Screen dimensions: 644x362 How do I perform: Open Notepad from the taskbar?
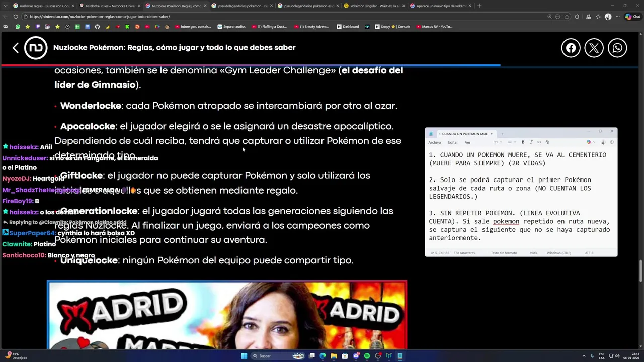click(400, 356)
